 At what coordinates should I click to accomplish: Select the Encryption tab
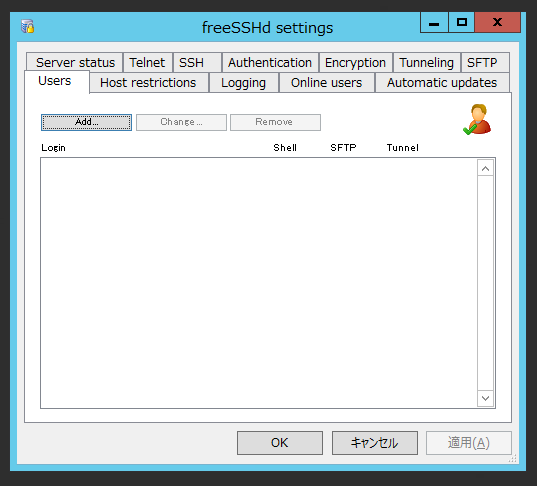(355, 63)
